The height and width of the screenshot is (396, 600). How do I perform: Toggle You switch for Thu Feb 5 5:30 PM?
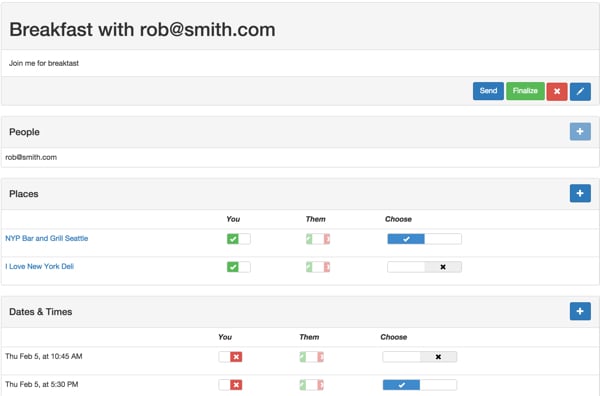pos(230,385)
